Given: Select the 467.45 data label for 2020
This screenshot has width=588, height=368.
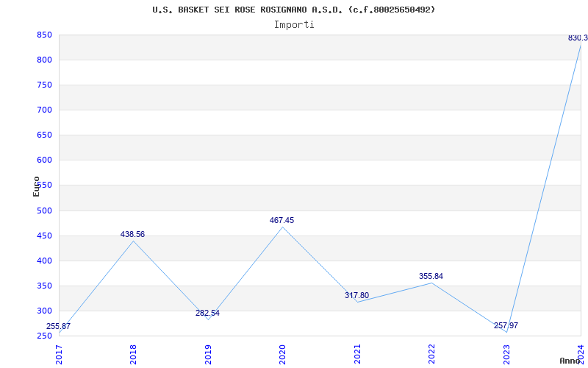Looking at the screenshot, I should (x=282, y=220).
